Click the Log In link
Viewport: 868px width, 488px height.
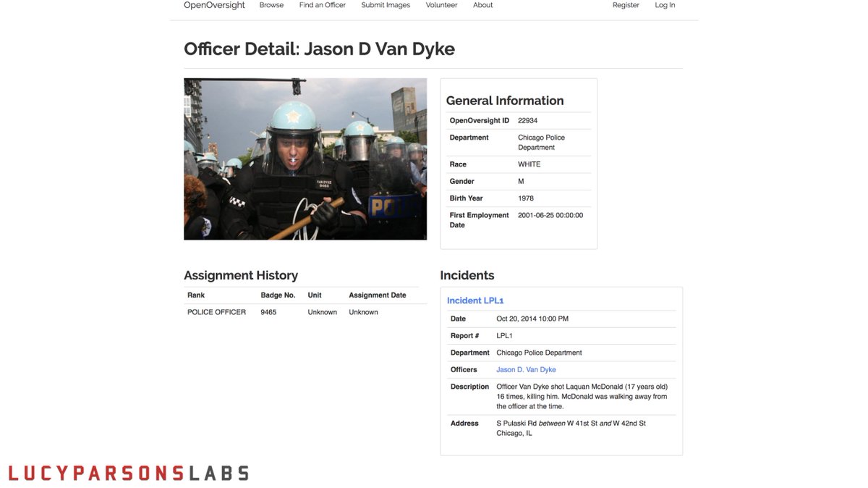click(x=665, y=5)
